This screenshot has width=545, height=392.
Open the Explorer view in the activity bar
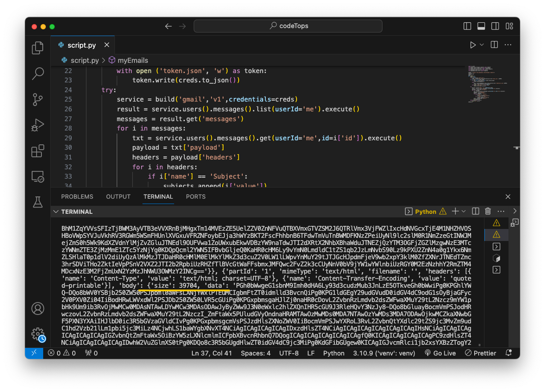coord(38,48)
